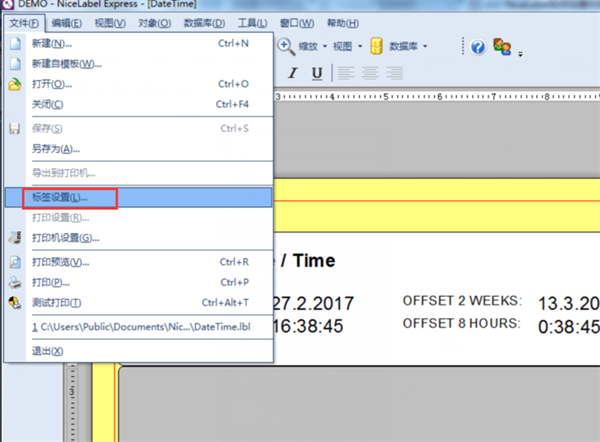This screenshot has height=442, width=600.
Task: Click the zoom magnifier icon in toolbar
Action: tap(286, 47)
